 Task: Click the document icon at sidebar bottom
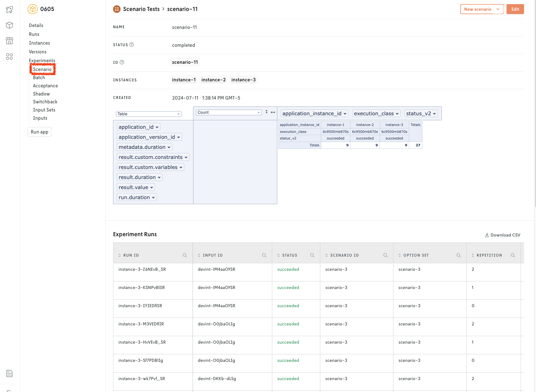(9, 373)
